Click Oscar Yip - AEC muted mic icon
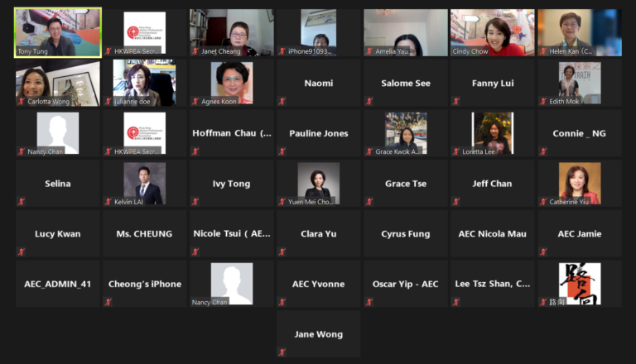This screenshot has height=364, width=636. pyautogui.click(x=369, y=302)
